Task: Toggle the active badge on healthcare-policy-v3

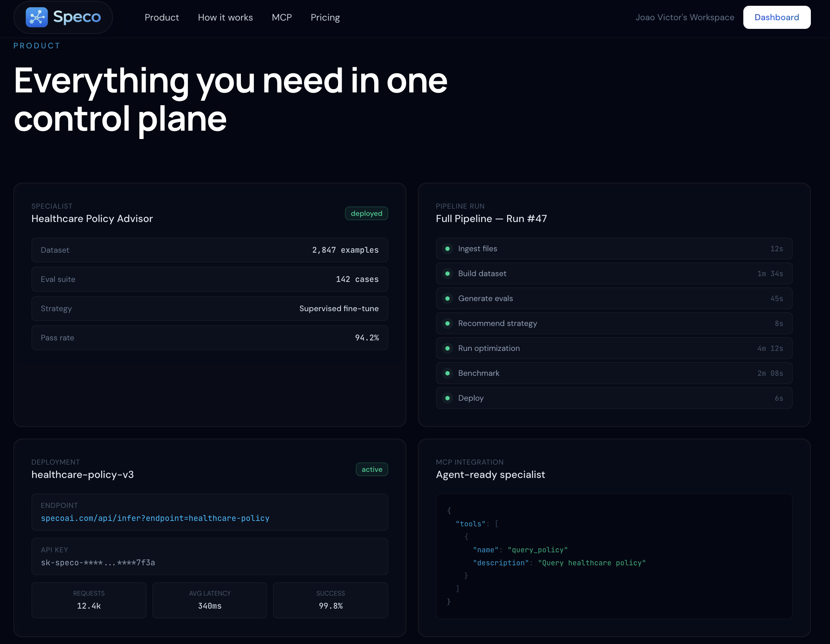Action: click(372, 469)
